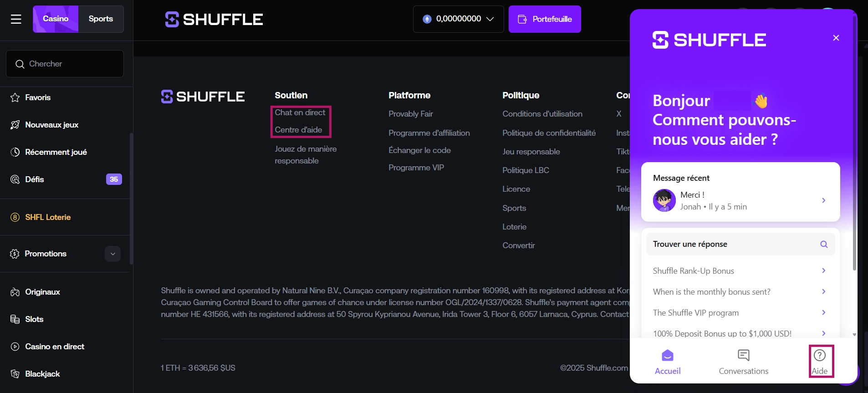868x393 pixels.
Task: Click Jonah's avatar in recent message
Action: point(664,200)
